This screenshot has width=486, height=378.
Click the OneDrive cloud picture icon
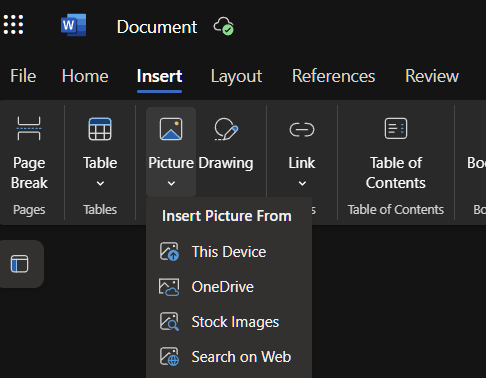point(169,287)
